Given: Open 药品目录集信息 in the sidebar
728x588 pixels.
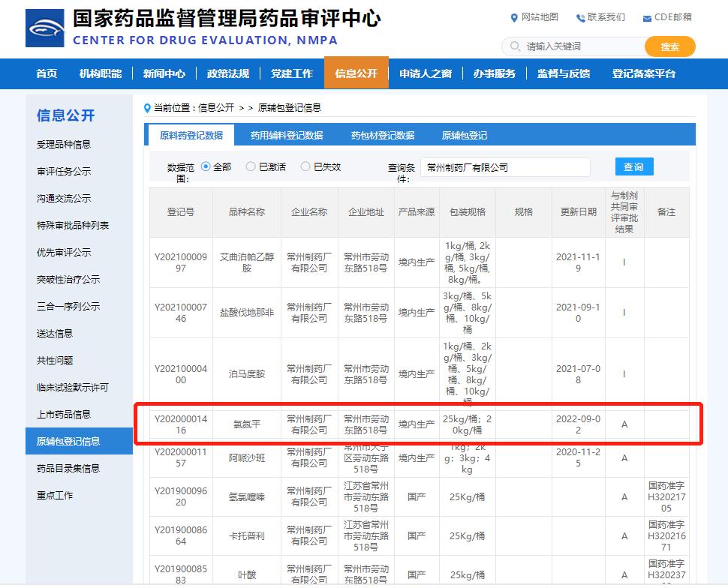Looking at the screenshot, I should (x=68, y=468).
